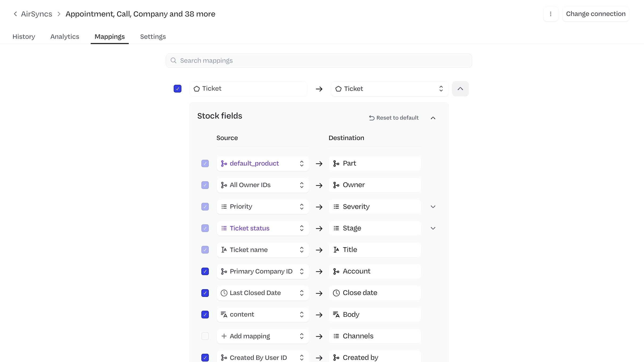Click Reset to default
The width and height of the screenshot is (644, 362).
pos(394,118)
